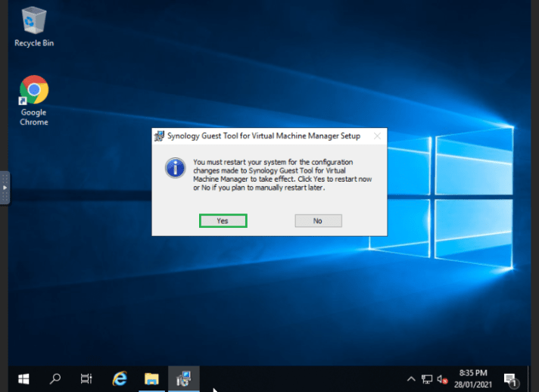Open the network status tray icon
The image size is (539, 392).
[x=427, y=378]
